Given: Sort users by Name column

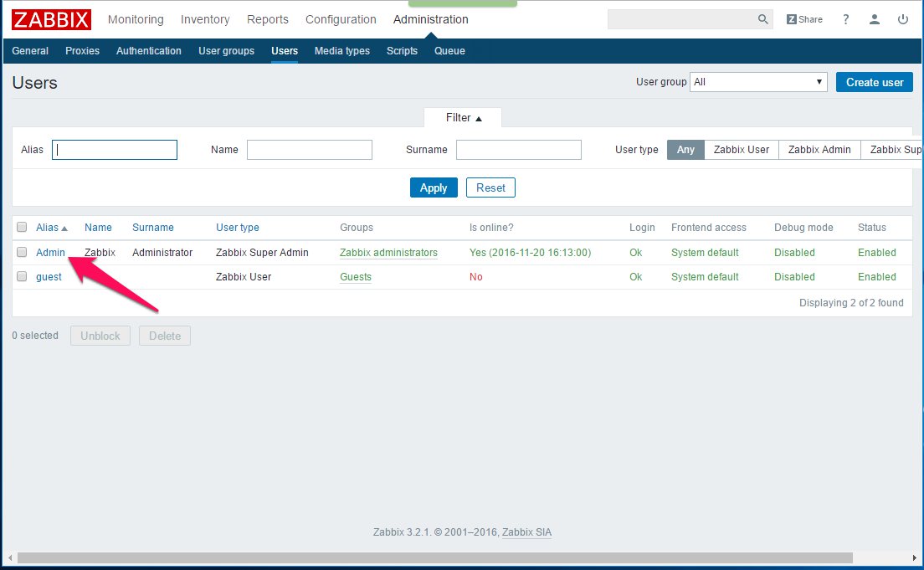Looking at the screenshot, I should (98, 228).
